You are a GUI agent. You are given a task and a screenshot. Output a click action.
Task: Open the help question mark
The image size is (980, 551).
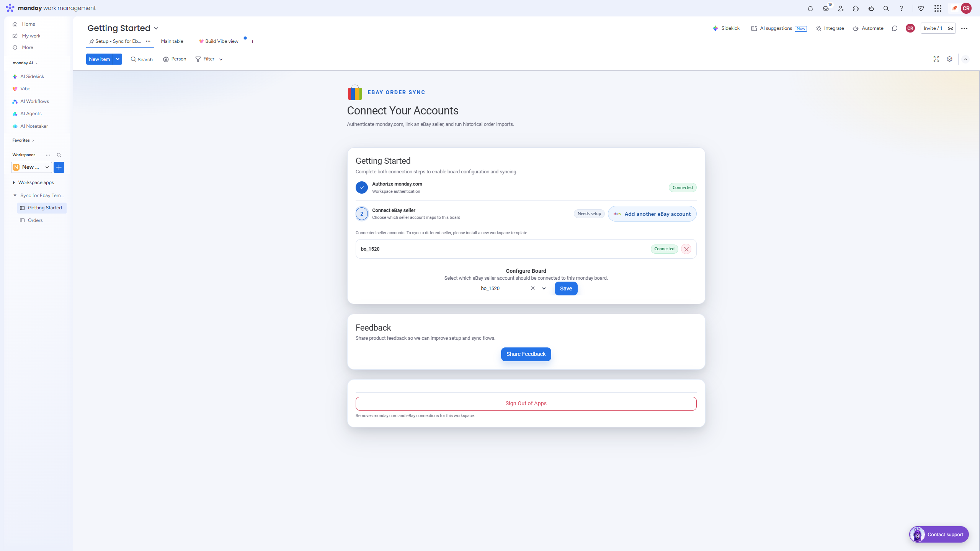[x=902, y=8]
